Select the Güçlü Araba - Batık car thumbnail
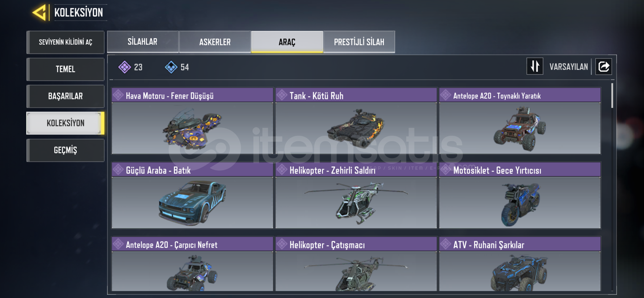This screenshot has height=298, width=644. [192, 203]
